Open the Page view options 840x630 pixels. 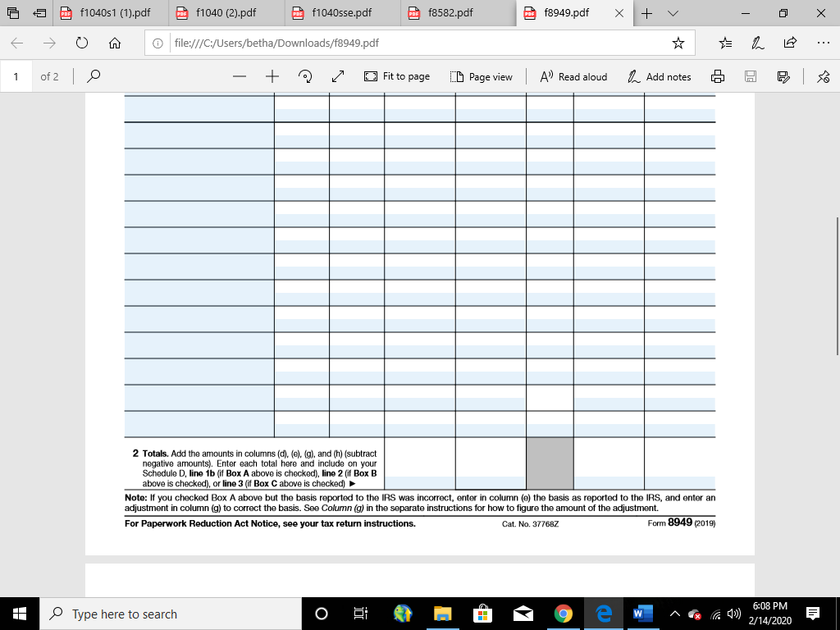pyautogui.click(x=481, y=76)
